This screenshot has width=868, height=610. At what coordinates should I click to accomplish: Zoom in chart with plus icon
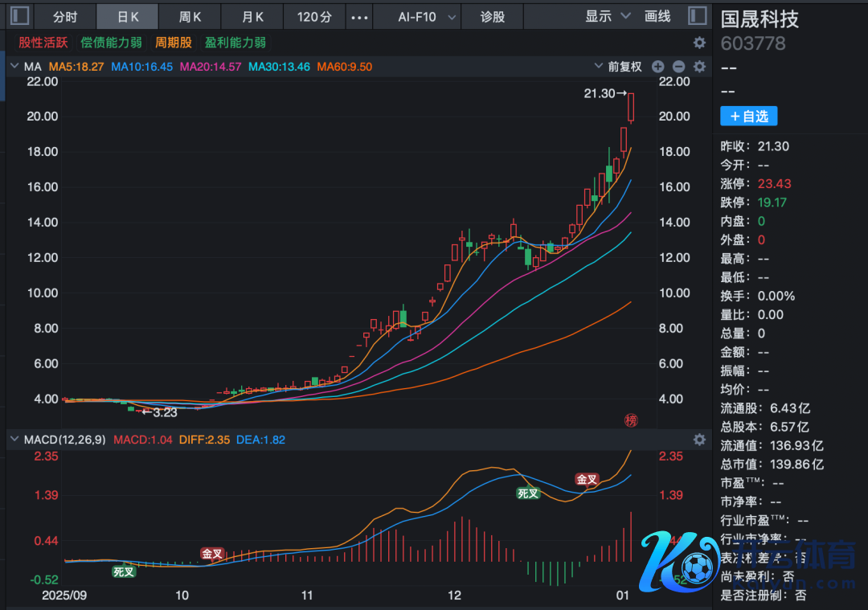pyautogui.click(x=658, y=67)
